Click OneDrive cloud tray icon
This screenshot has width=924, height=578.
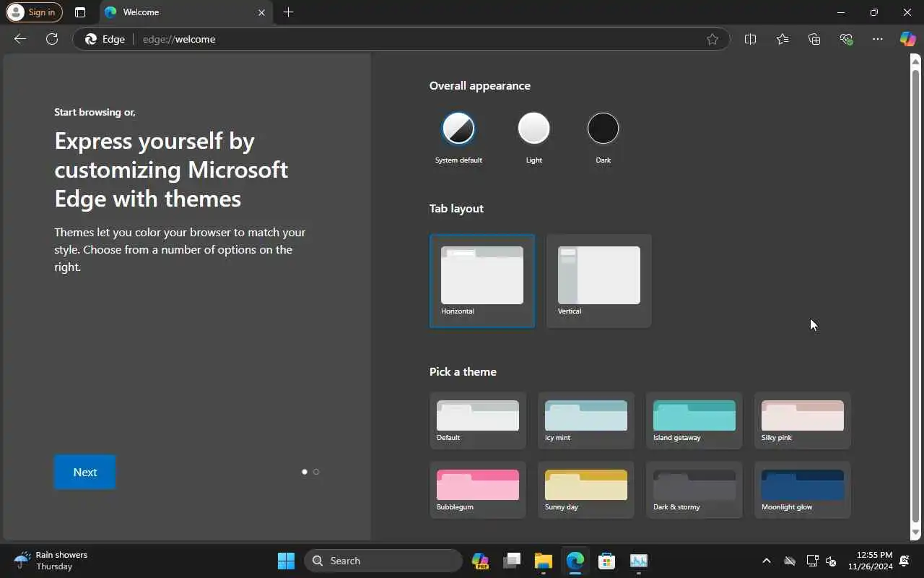point(790,561)
